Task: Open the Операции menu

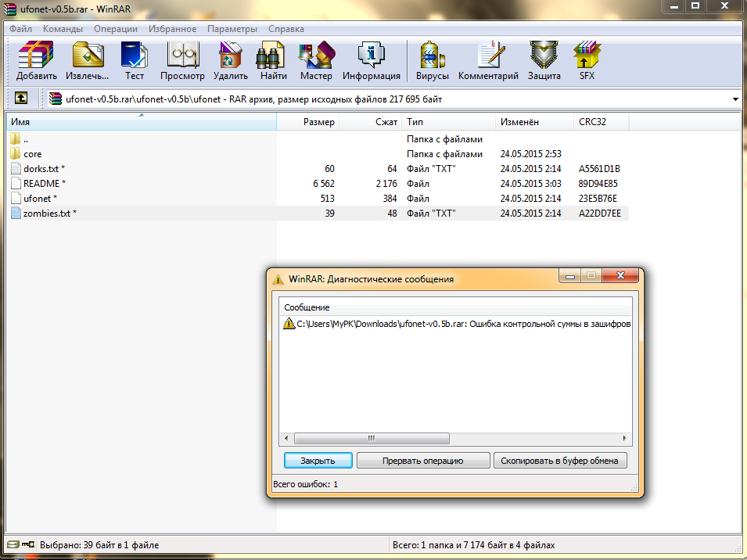Action: [x=115, y=29]
